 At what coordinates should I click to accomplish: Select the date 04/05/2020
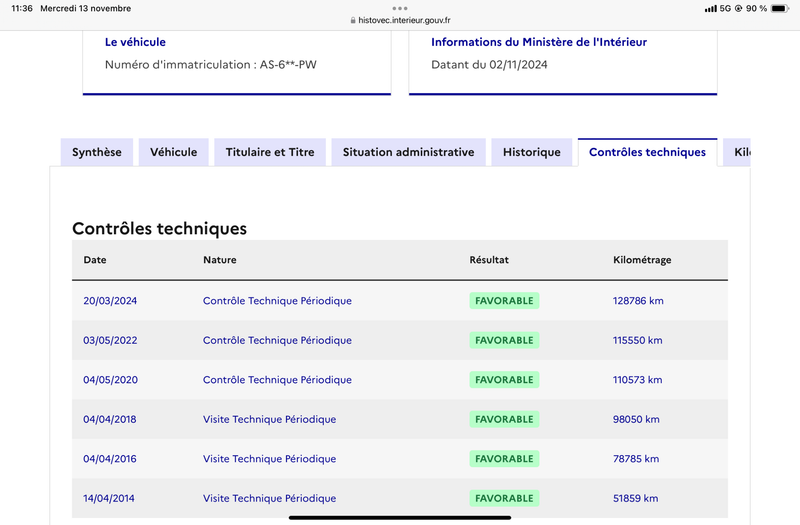pos(111,380)
